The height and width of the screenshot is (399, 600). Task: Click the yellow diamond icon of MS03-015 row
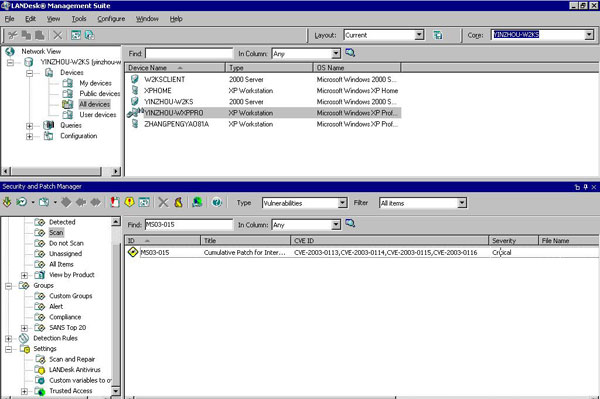tap(133, 252)
